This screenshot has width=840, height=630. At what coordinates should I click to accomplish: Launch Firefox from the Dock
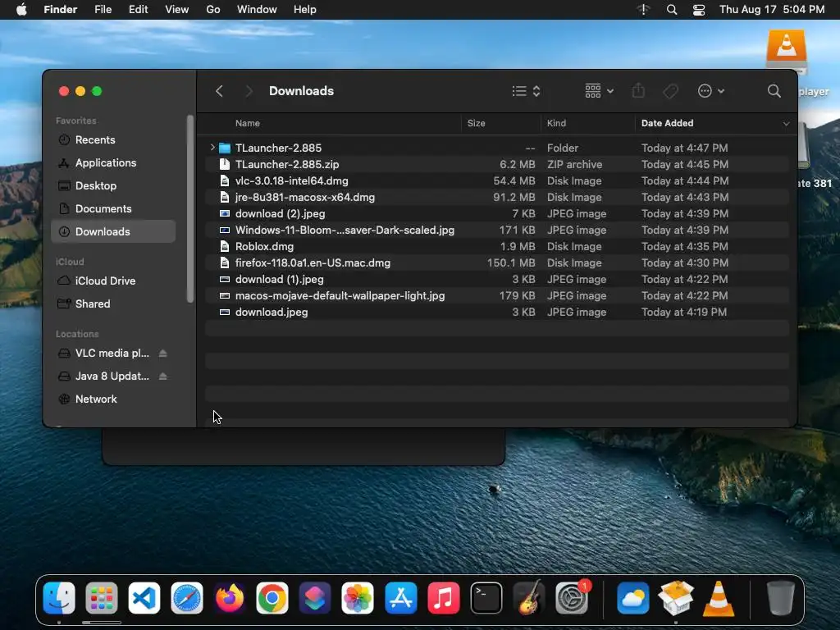(230, 598)
